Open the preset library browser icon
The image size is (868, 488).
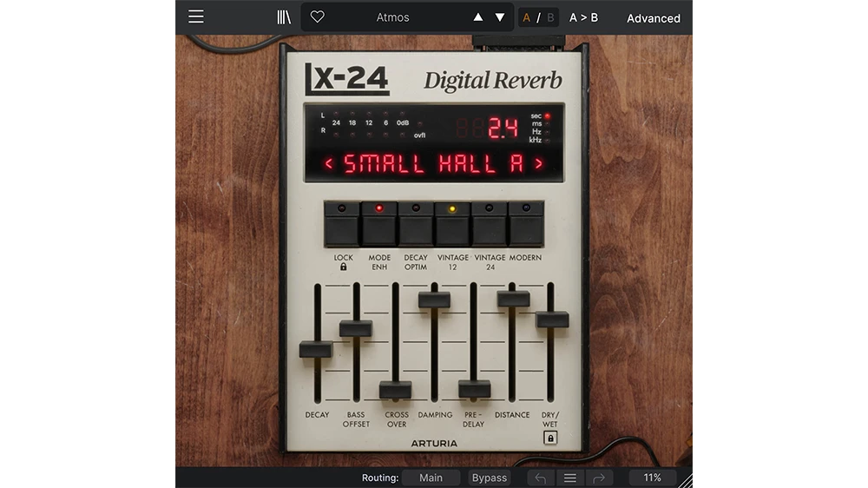click(x=284, y=17)
